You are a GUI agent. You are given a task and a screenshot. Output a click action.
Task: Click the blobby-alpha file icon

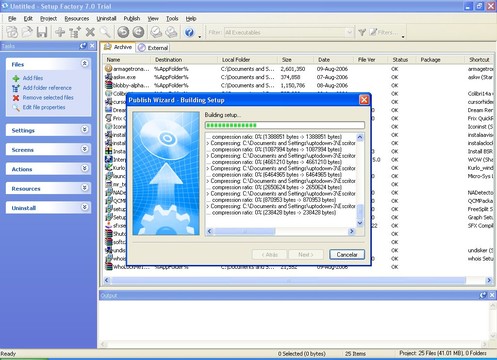pyautogui.click(x=108, y=85)
